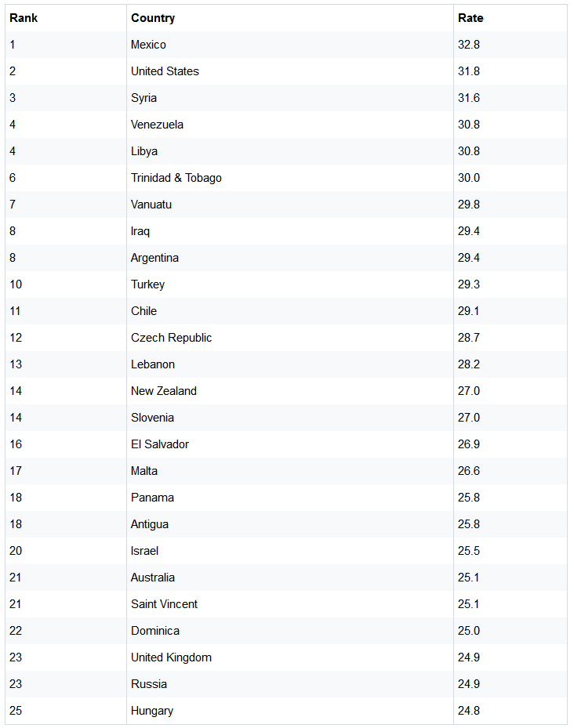
Task: Click the Rate column header
Action: (470, 18)
